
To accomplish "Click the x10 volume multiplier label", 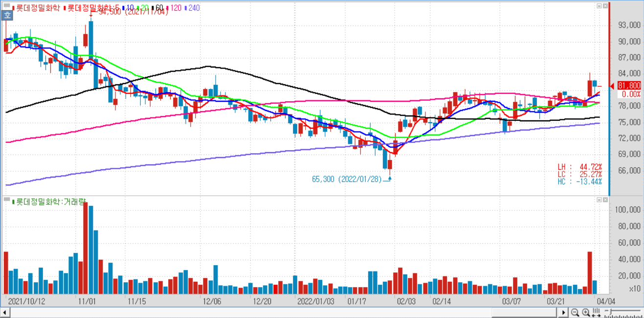I will (x=635, y=289).
